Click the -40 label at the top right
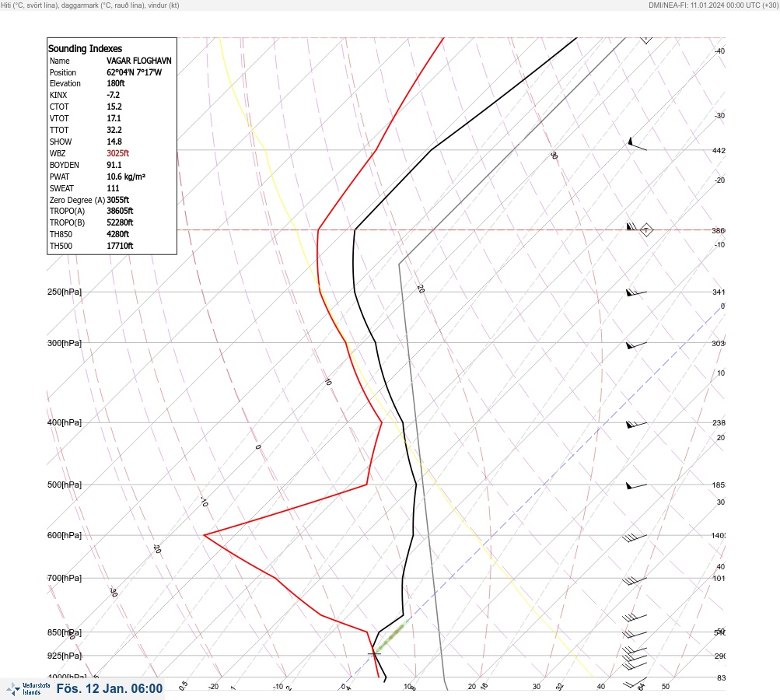 (x=719, y=51)
